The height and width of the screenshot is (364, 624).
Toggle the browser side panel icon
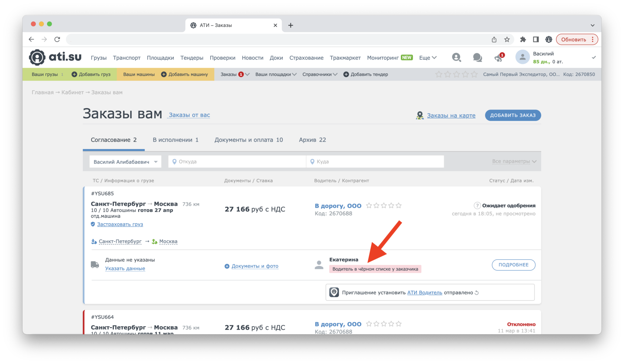536,39
